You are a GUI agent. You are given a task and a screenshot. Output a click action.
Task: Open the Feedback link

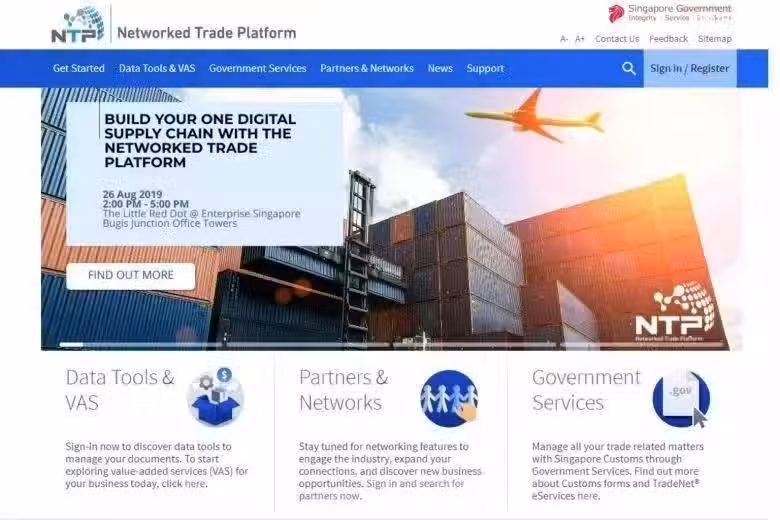[x=668, y=39]
